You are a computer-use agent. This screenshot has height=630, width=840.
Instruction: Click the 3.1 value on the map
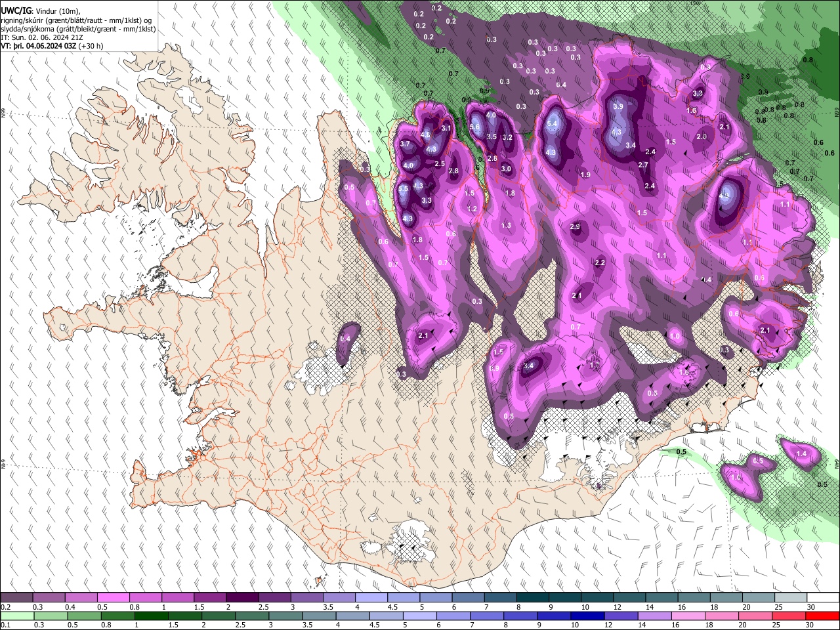click(446, 129)
